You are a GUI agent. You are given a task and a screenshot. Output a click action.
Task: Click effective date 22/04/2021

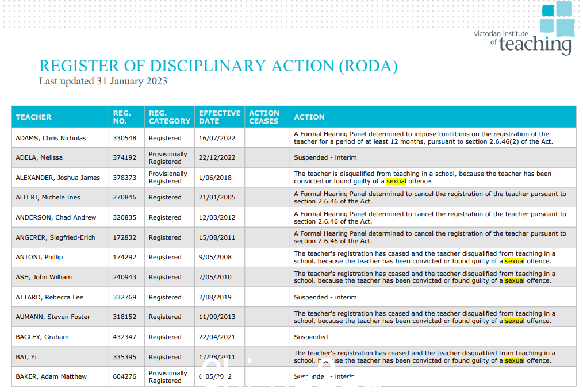tap(217, 337)
